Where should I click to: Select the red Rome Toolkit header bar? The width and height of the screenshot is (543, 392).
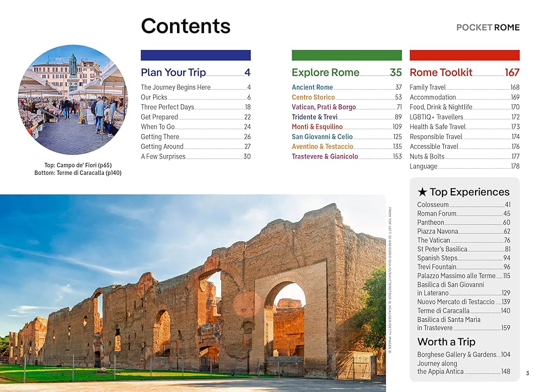pyautogui.click(x=464, y=54)
